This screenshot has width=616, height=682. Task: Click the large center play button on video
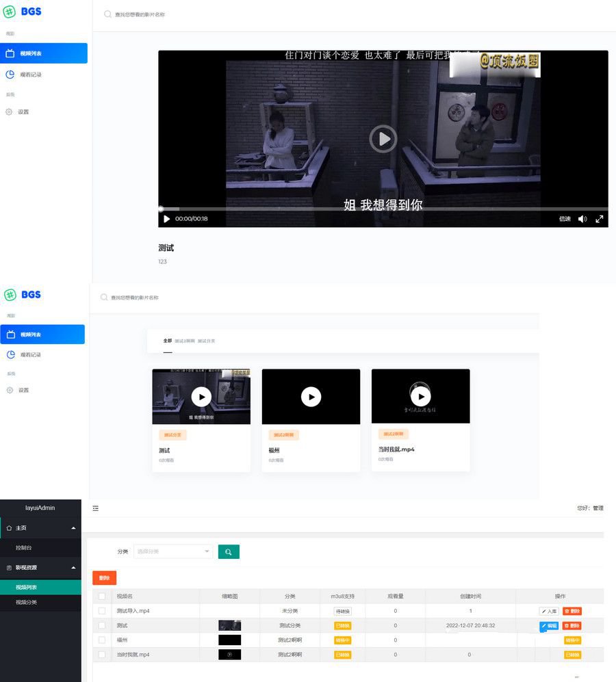click(x=383, y=139)
